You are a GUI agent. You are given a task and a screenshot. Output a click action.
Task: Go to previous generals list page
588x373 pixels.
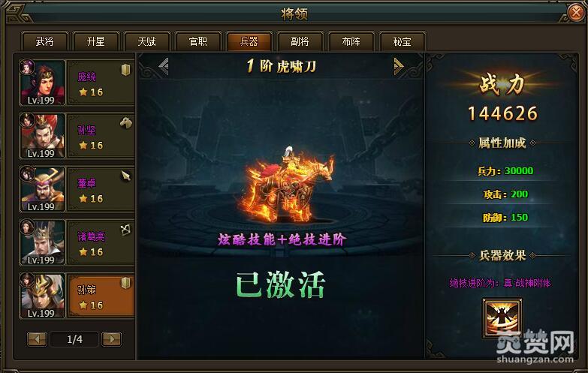37,339
